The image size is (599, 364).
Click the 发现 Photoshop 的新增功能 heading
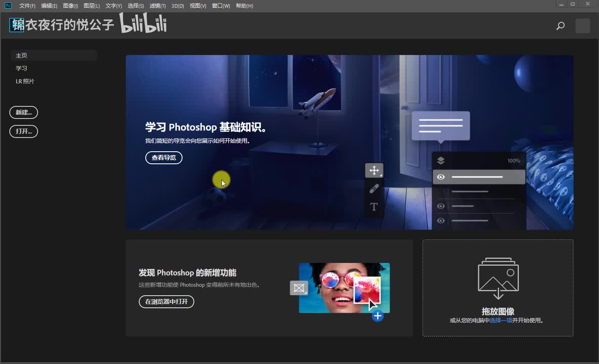point(187,273)
